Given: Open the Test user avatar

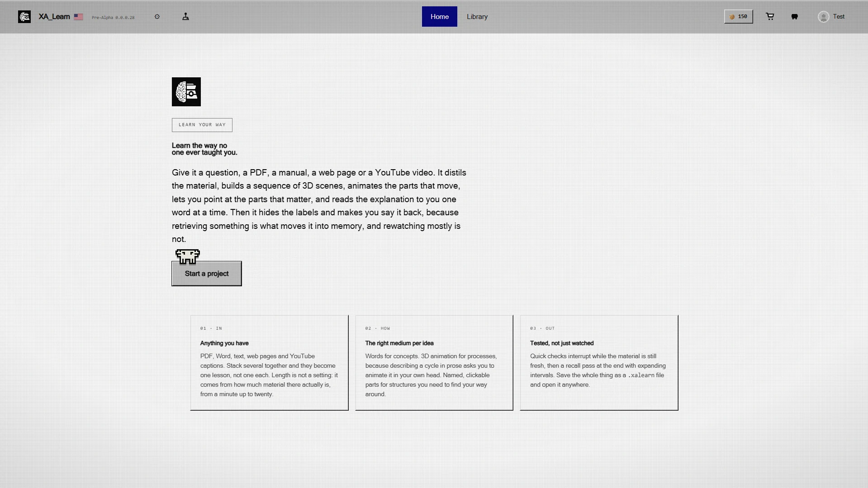Looking at the screenshot, I should [x=823, y=17].
